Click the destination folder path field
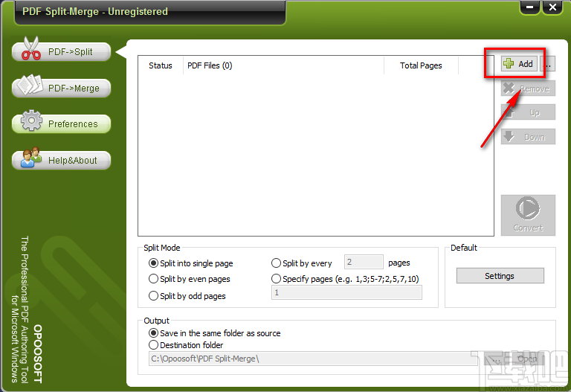Screen dimensions: 571x392 [x=313, y=359]
